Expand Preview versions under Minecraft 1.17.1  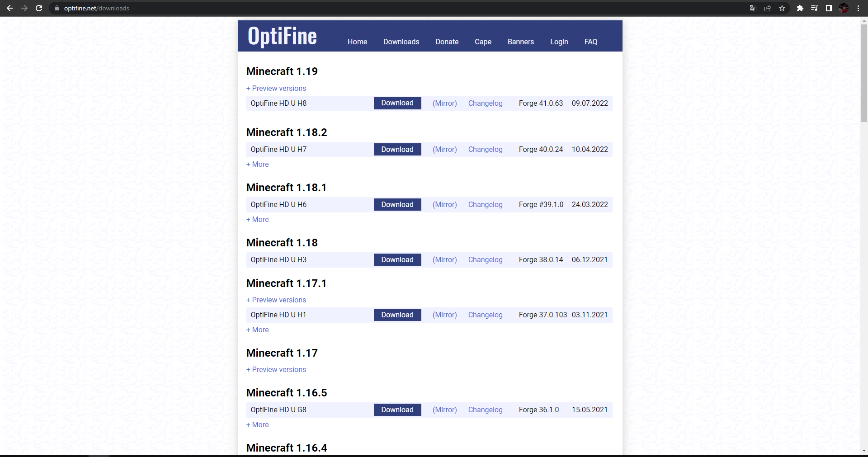(276, 300)
